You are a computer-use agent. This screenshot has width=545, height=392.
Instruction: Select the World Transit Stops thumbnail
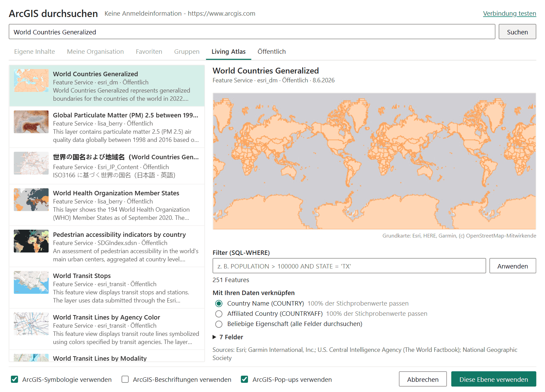click(31, 282)
